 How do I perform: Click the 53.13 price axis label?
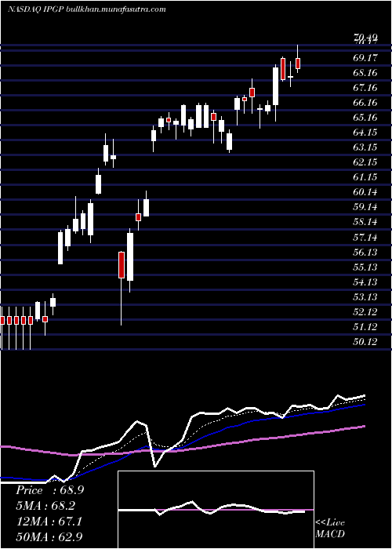365,297
